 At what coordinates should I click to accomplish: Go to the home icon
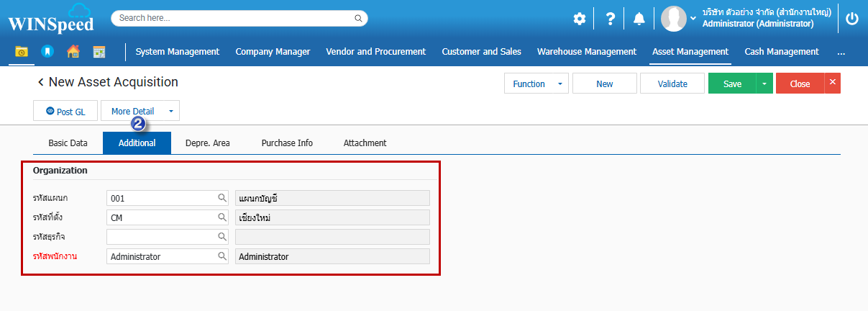(x=73, y=52)
